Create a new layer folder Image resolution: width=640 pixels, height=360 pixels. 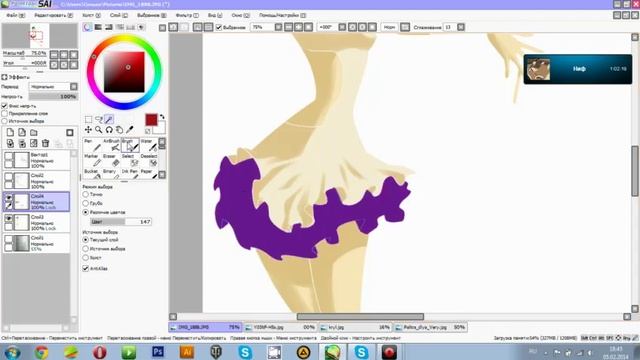(x=34, y=133)
